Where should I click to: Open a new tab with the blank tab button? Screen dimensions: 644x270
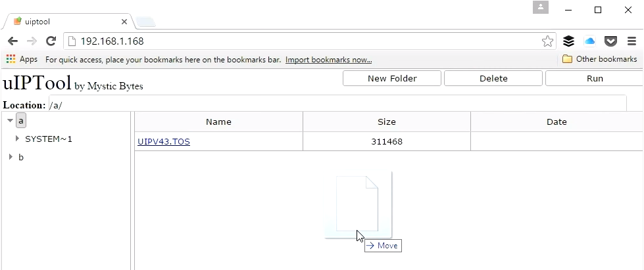(x=145, y=22)
